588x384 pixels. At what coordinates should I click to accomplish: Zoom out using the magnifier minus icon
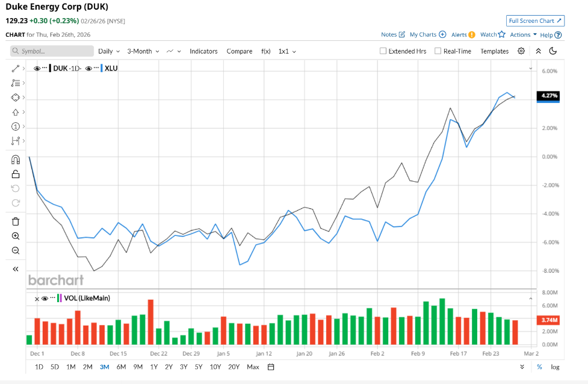pos(16,250)
